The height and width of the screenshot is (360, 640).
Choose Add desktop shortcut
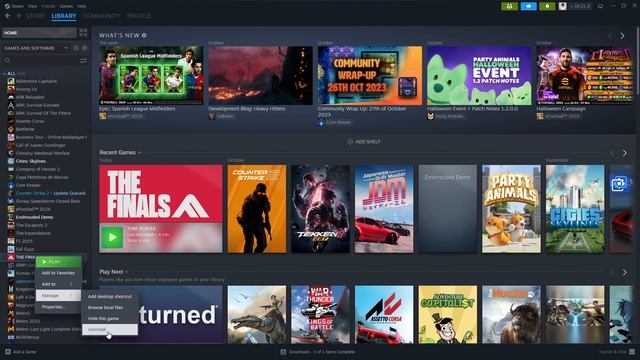click(x=110, y=296)
